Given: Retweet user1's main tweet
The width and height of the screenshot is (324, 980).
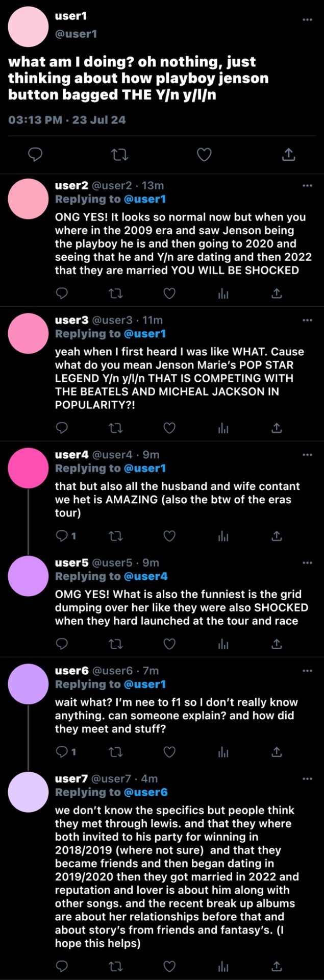Looking at the screenshot, I should (x=119, y=154).
